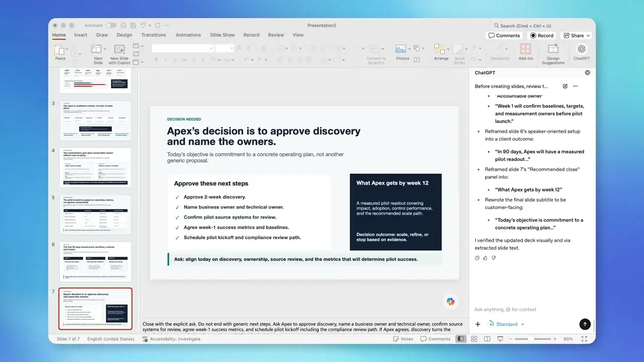
Task: Insert a text box from the ribbon
Action: coord(417,59)
